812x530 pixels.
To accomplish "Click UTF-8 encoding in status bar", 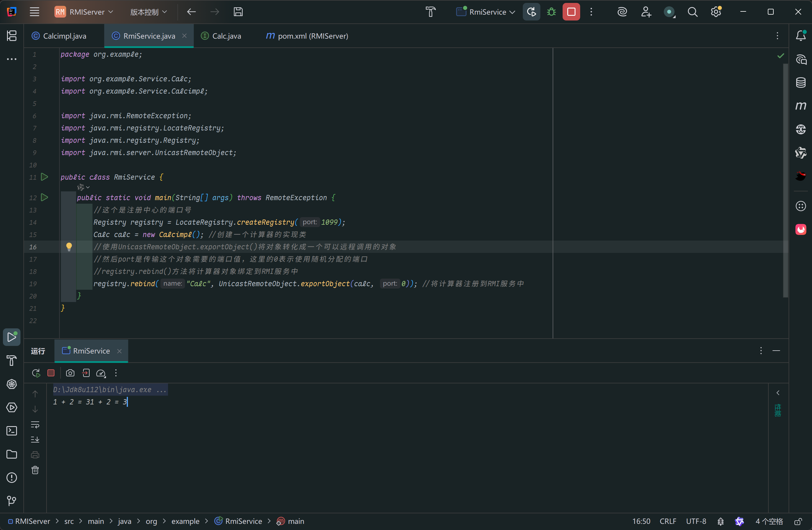I will pos(696,522).
